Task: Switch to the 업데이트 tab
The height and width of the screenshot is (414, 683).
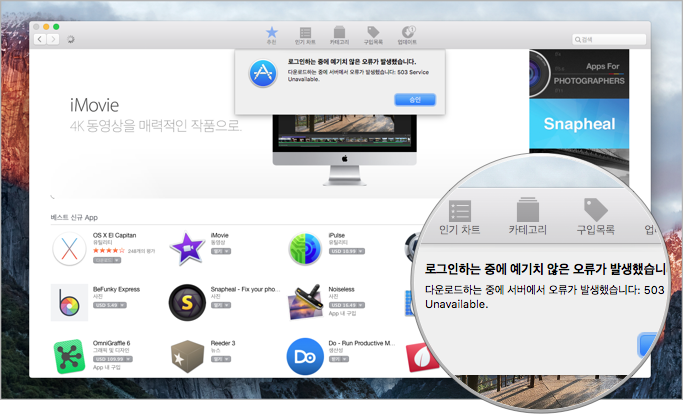Action: [x=407, y=35]
